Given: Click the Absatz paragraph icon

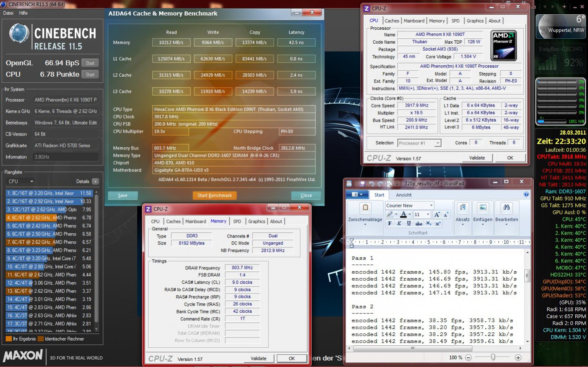Looking at the screenshot, I should pyautogui.click(x=463, y=207).
